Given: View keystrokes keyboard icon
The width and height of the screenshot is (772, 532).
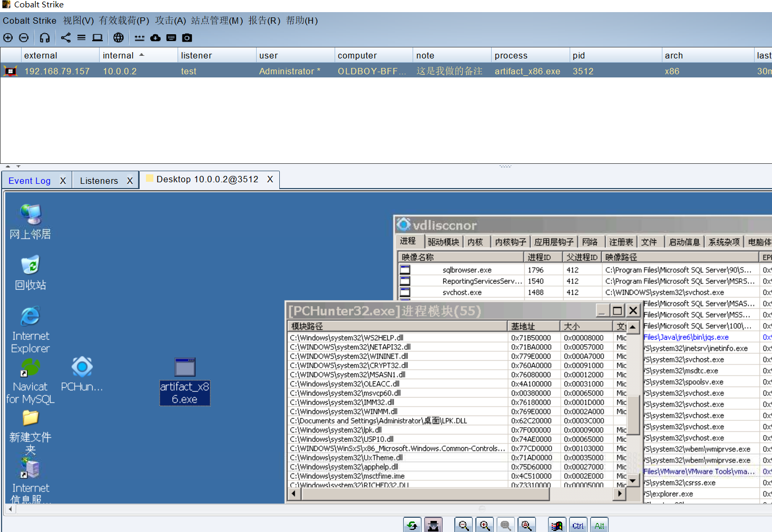Looking at the screenshot, I should (171, 37).
